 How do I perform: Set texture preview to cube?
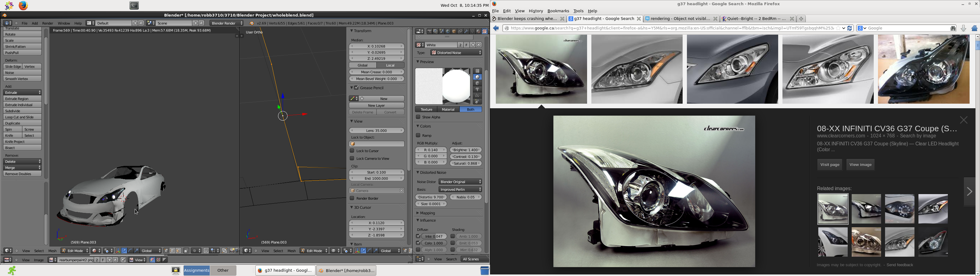[477, 83]
